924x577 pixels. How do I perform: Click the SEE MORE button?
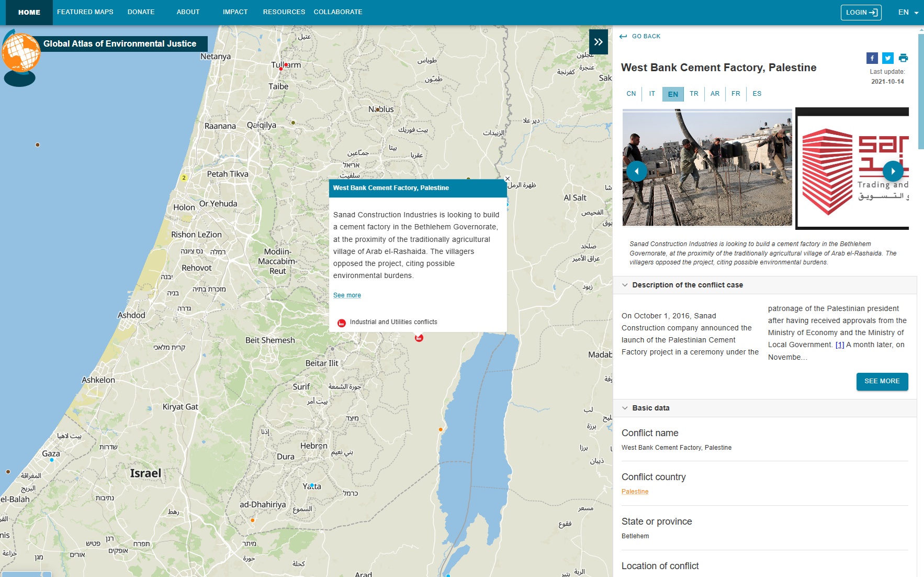coord(882,381)
